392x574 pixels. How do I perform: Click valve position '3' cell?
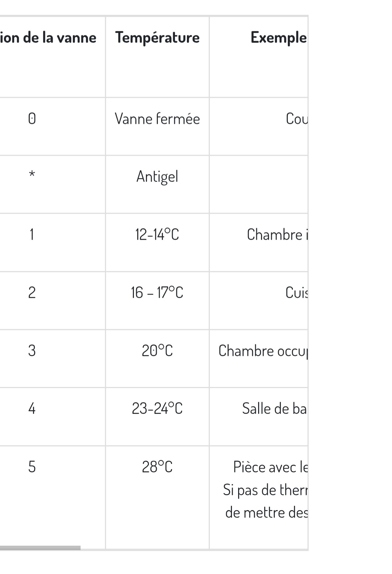[32, 351]
